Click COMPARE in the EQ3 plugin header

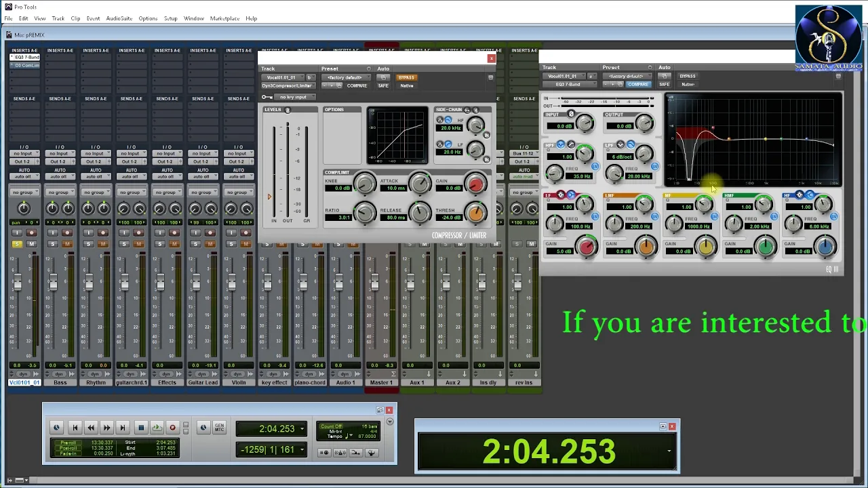tap(638, 84)
